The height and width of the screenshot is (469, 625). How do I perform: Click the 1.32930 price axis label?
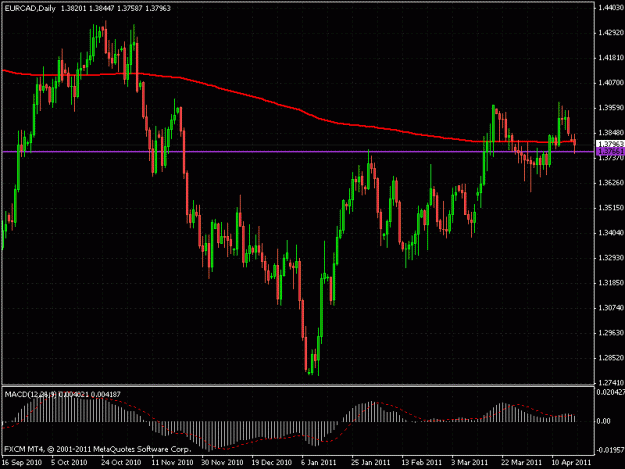(x=611, y=258)
